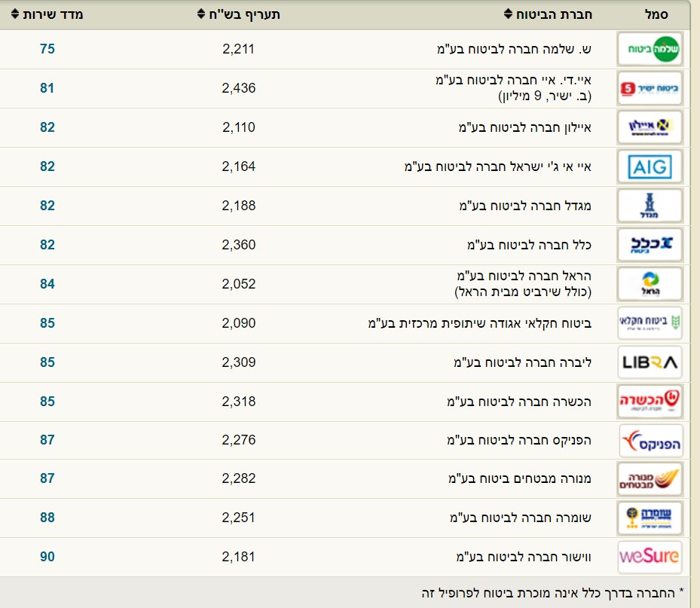Image resolution: width=700 pixels, height=608 pixels.
Task: Select tariff value 2,110
Action: (238, 127)
